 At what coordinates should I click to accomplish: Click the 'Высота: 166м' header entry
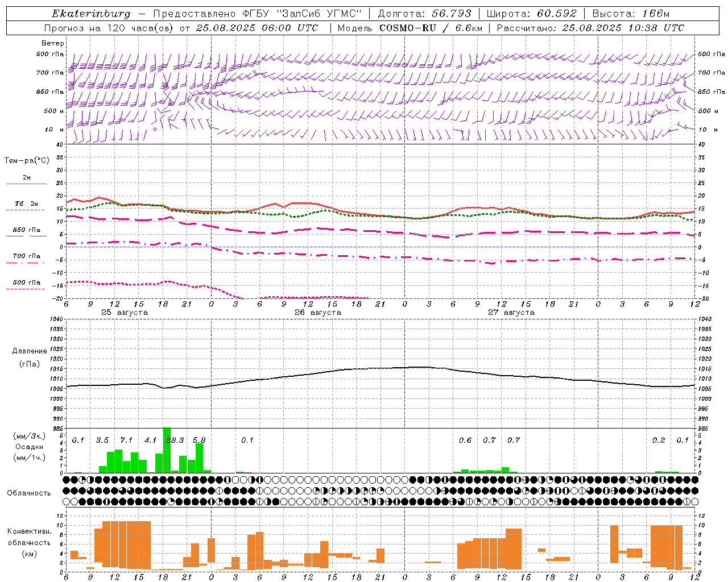pos(631,14)
